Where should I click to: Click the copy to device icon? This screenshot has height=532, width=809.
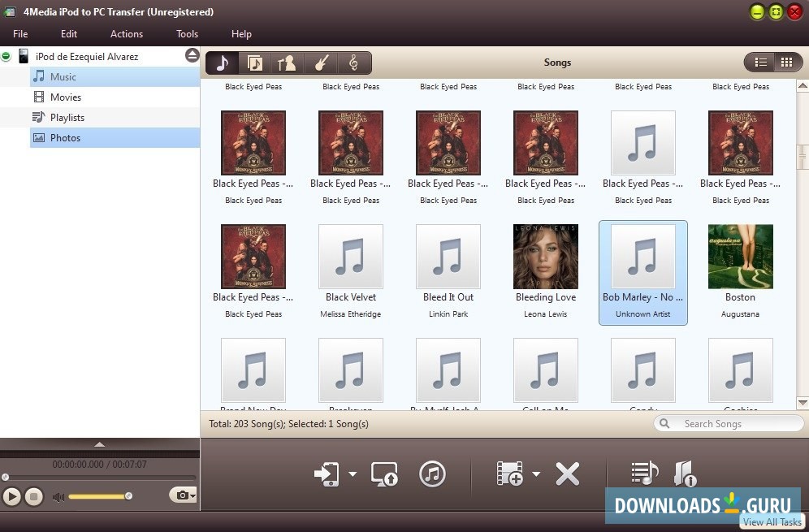pos(328,474)
